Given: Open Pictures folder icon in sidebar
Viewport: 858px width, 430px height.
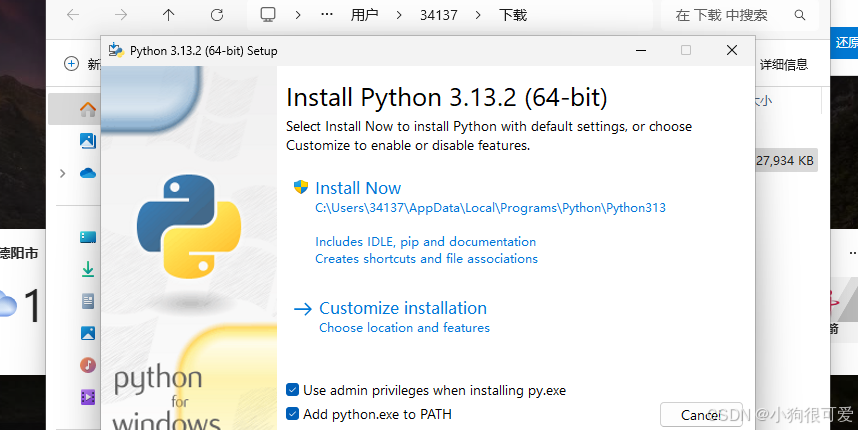Looking at the screenshot, I should coord(88,333).
